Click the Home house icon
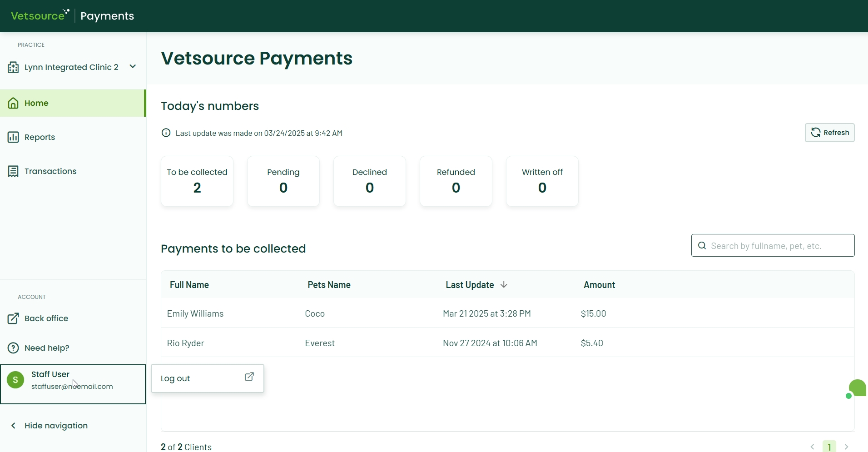868x452 pixels. 13,103
